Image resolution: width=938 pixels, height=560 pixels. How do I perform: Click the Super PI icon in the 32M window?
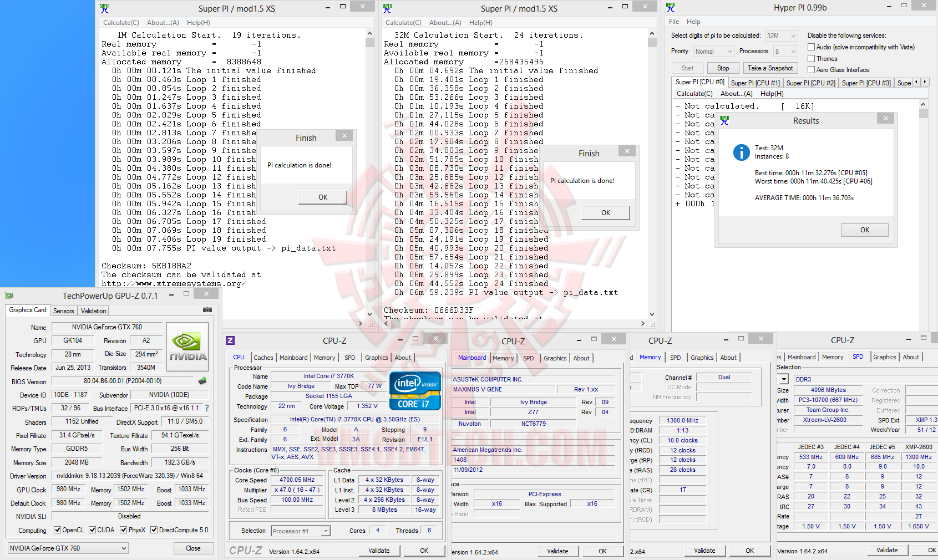pos(387,8)
